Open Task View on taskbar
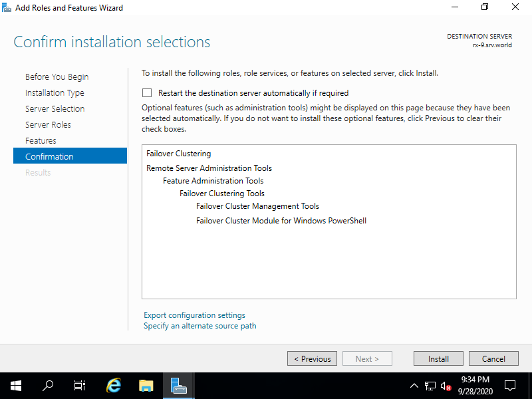This screenshot has height=399, width=532. tap(80, 386)
